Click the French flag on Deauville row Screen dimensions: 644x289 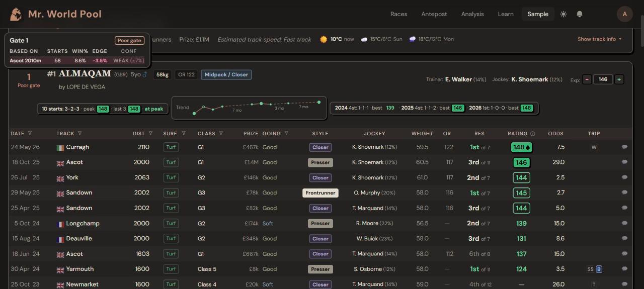pyautogui.click(x=60, y=239)
